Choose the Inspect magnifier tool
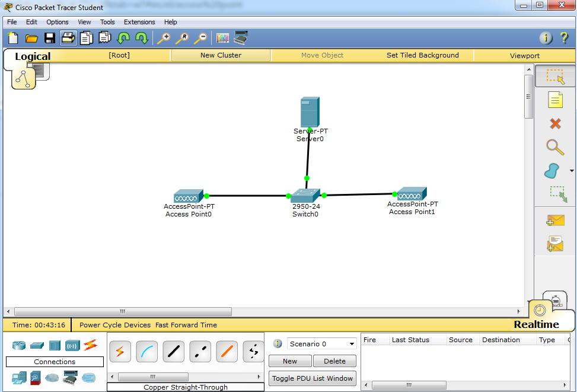This screenshot has height=392, width=577. (x=555, y=147)
